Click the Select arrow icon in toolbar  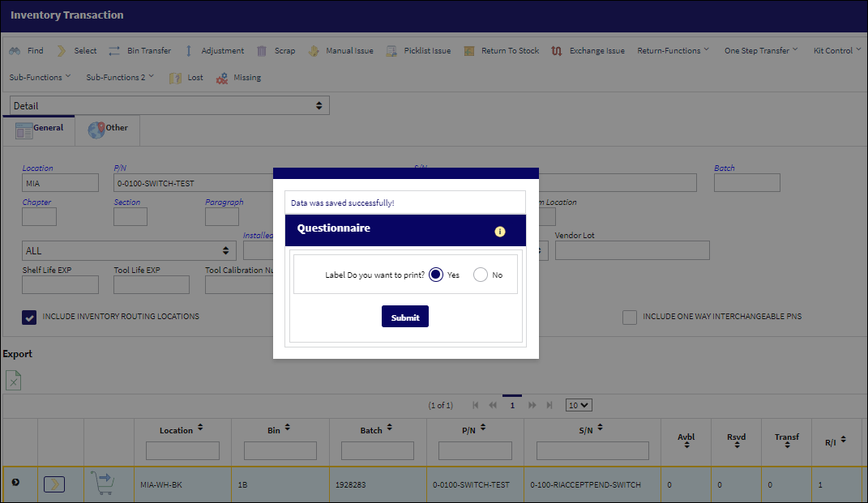(62, 51)
